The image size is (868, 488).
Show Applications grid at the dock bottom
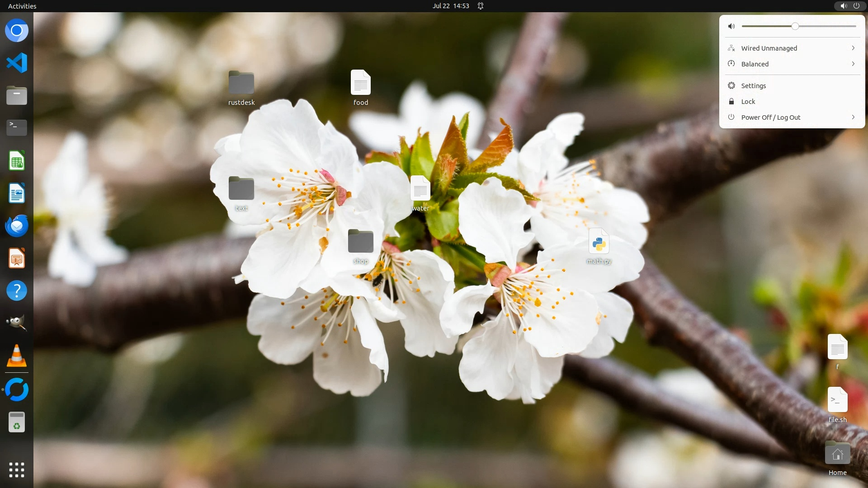pyautogui.click(x=17, y=470)
